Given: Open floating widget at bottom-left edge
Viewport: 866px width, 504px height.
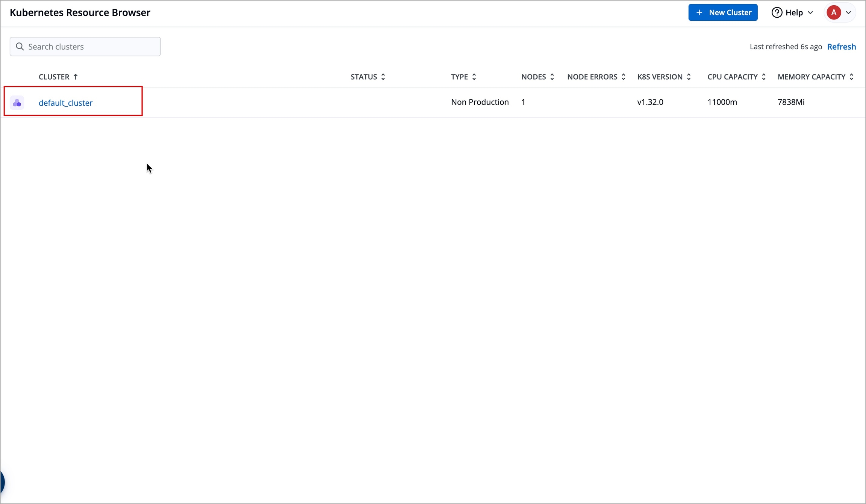Looking at the screenshot, I should coord(2,481).
